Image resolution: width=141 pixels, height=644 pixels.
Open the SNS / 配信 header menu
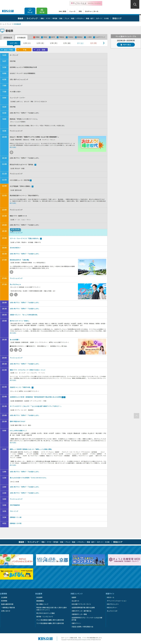point(62,11)
